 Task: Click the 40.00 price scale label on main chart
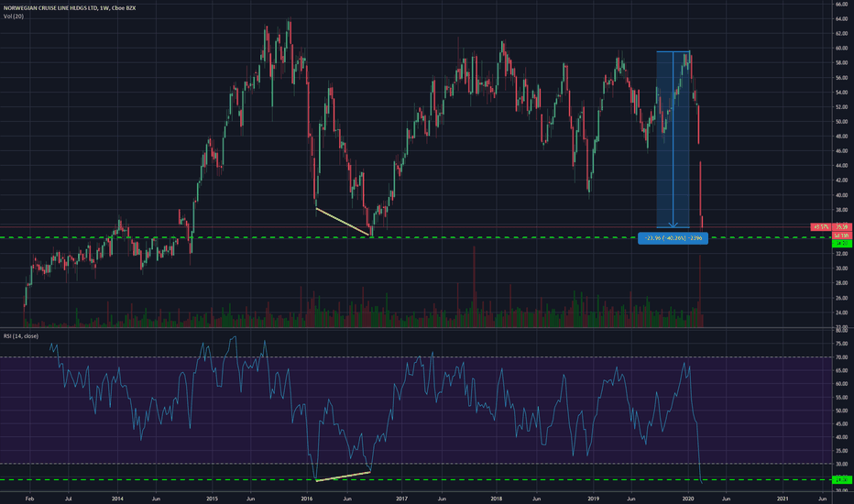pos(842,195)
